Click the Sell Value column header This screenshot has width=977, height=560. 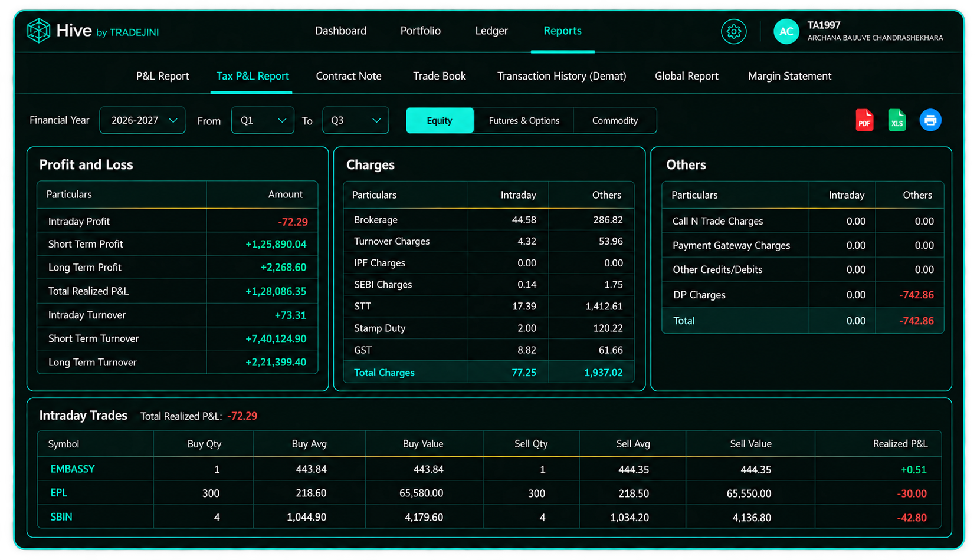[750, 444]
